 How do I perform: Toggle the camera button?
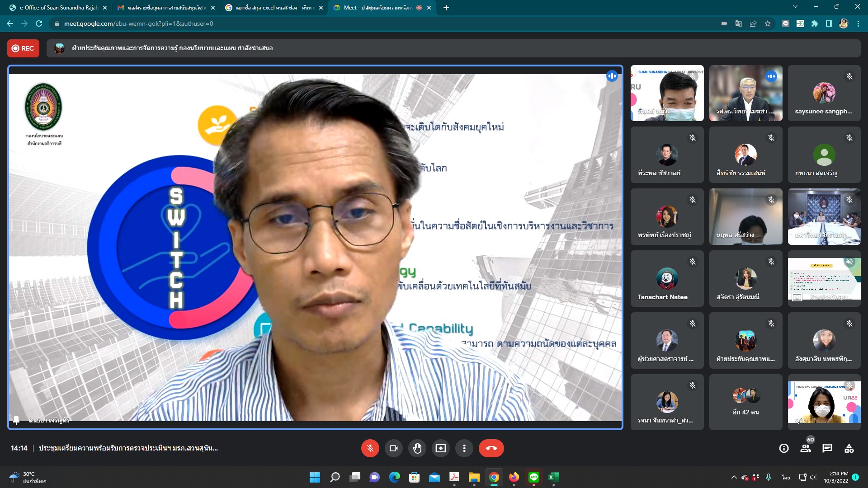click(393, 448)
